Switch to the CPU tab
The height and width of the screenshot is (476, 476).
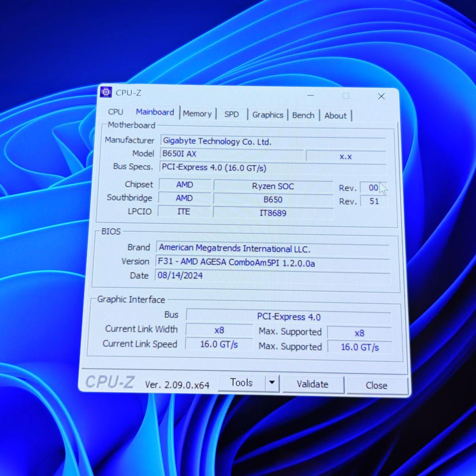(115, 112)
